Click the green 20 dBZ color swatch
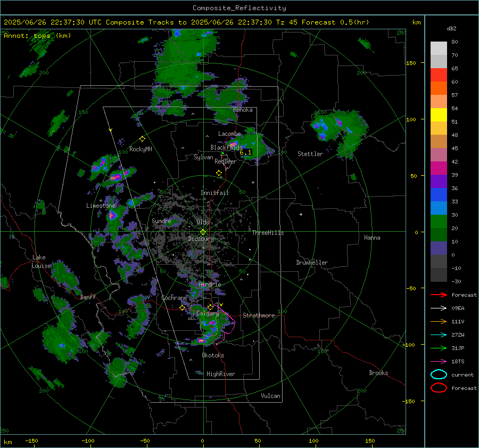The image size is (479, 448). (439, 222)
